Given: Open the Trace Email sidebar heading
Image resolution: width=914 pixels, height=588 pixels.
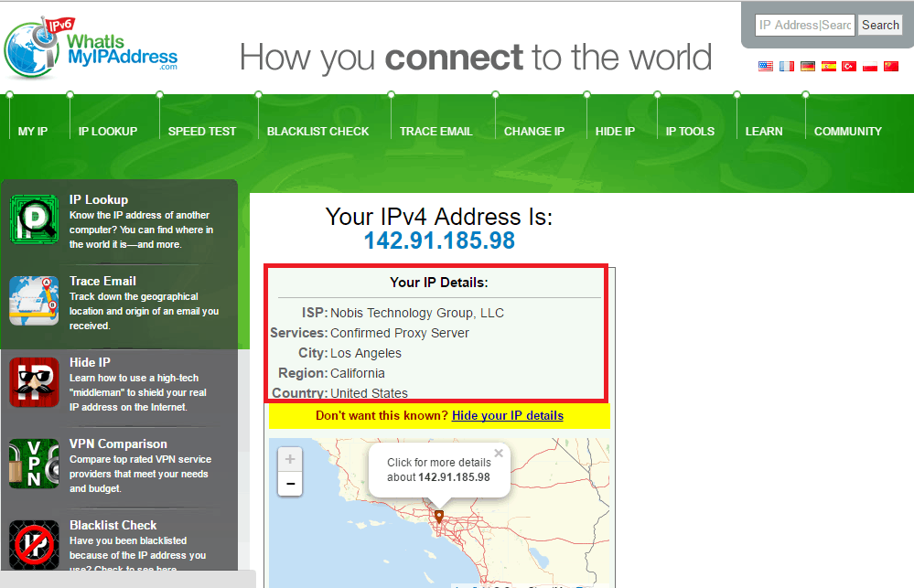Looking at the screenshot, I should [102, 281].
